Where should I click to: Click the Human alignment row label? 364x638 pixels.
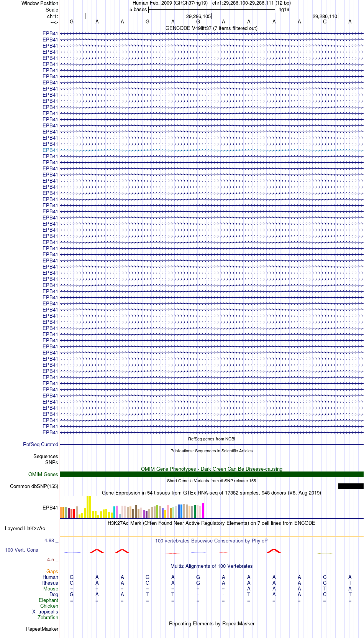click(50, 577)
